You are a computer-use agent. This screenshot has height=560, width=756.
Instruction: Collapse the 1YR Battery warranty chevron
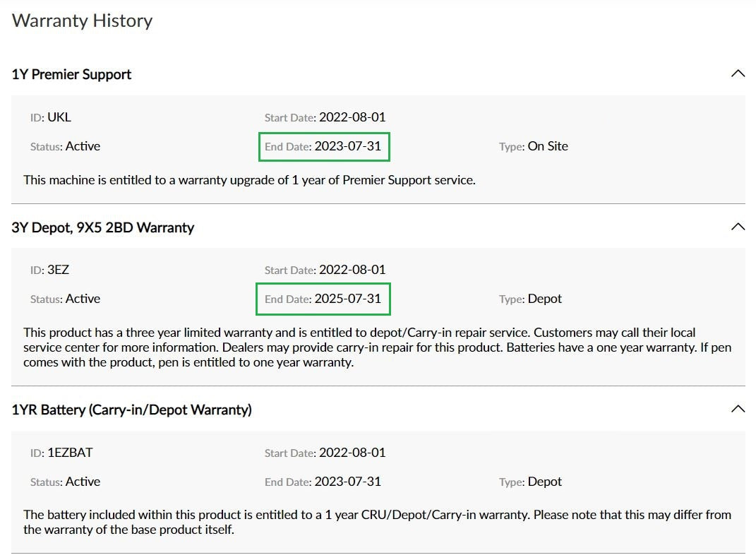[x=738, y=409]
